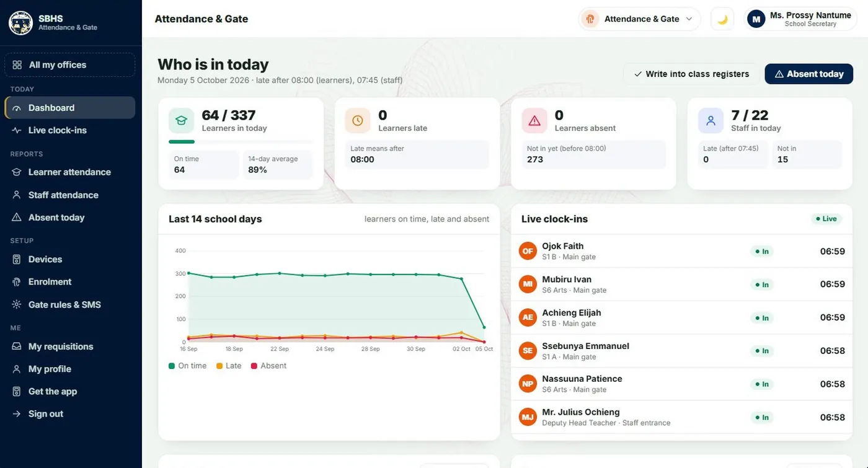Click the Late legend entry
This screenshot has height=468, width=868.
tap(229, 366)
